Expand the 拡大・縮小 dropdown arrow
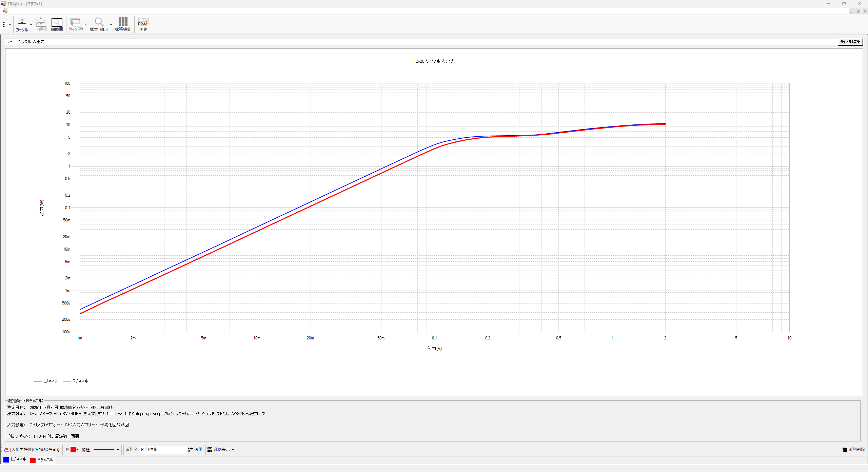The width and height of the screenshot is (868, 472). (111, 24)
